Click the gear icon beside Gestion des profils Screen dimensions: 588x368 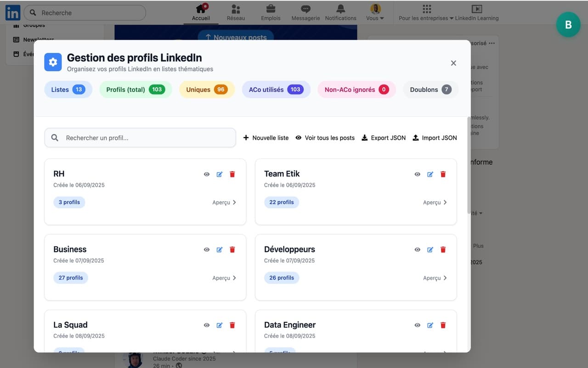pos(53,62)
